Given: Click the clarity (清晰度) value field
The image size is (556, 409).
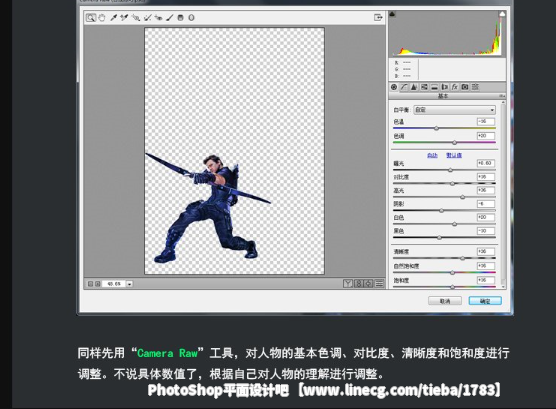Looking at the screenshot, I should coord(486,252).
